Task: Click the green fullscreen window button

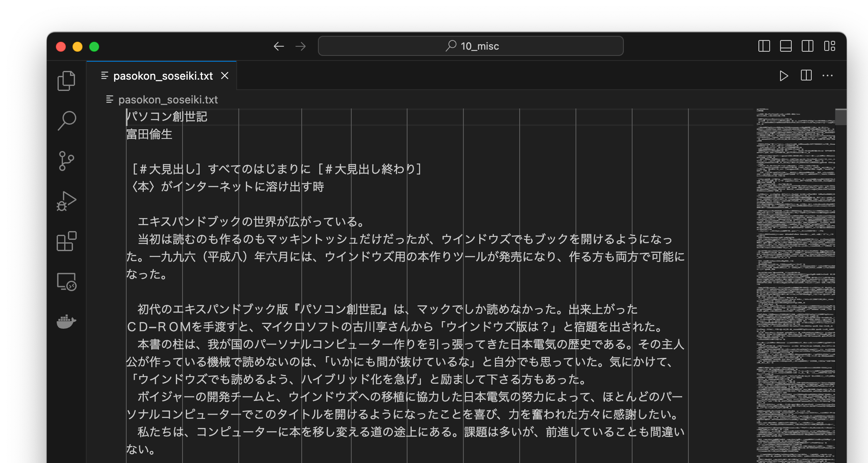Action: 94,46
